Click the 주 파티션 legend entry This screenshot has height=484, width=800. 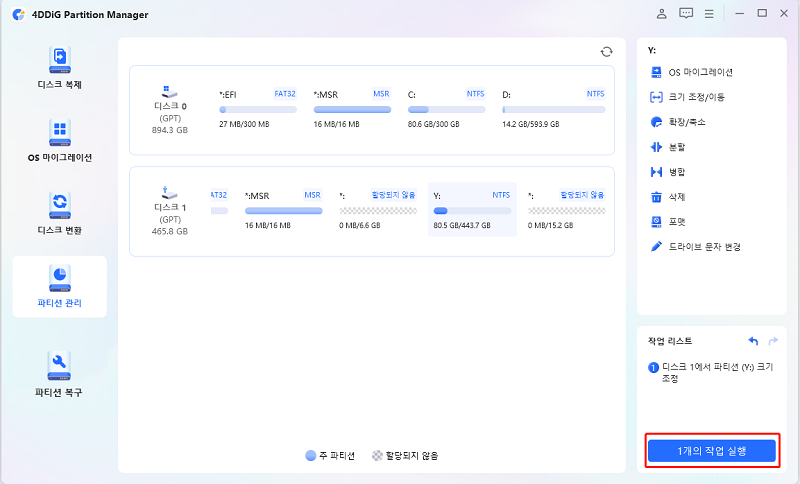click(x=330, y=455)
